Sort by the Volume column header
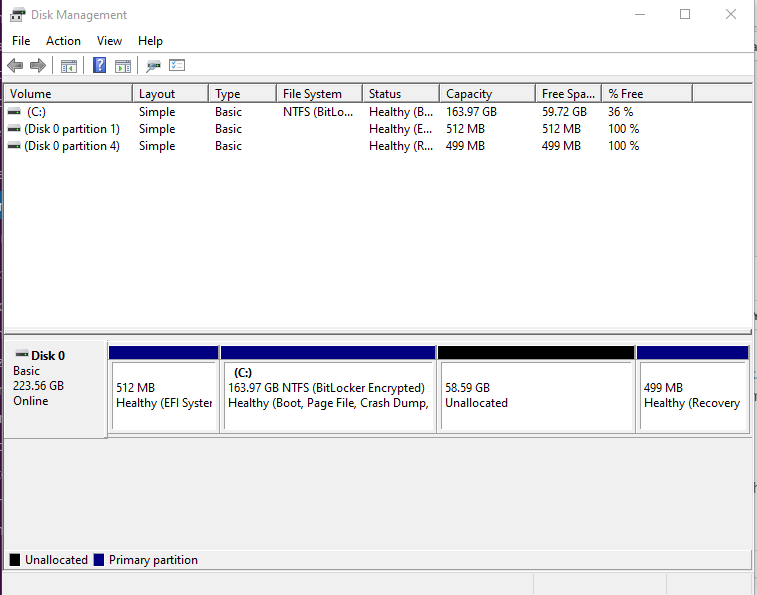757x595 pixels. [x=68, y=94]
